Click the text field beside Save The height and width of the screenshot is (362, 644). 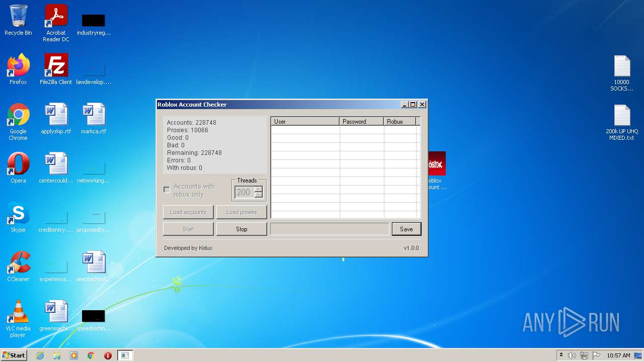click(330, 229)
